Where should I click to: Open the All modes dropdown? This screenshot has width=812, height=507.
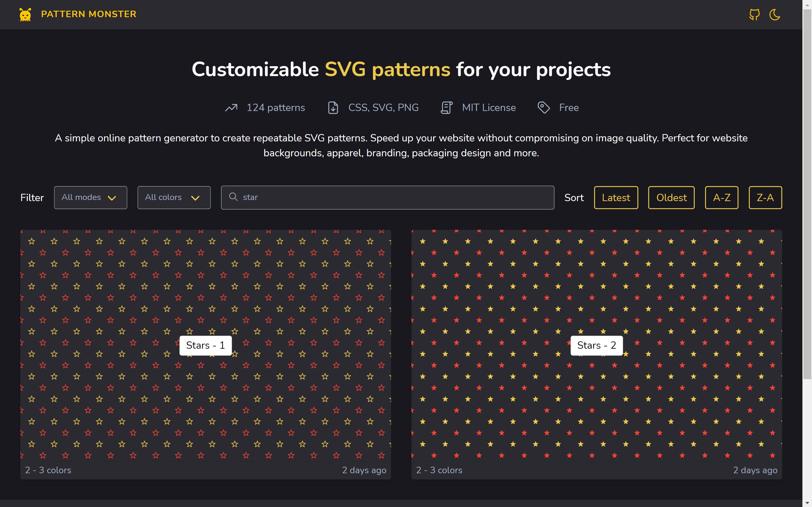point(90,197)
